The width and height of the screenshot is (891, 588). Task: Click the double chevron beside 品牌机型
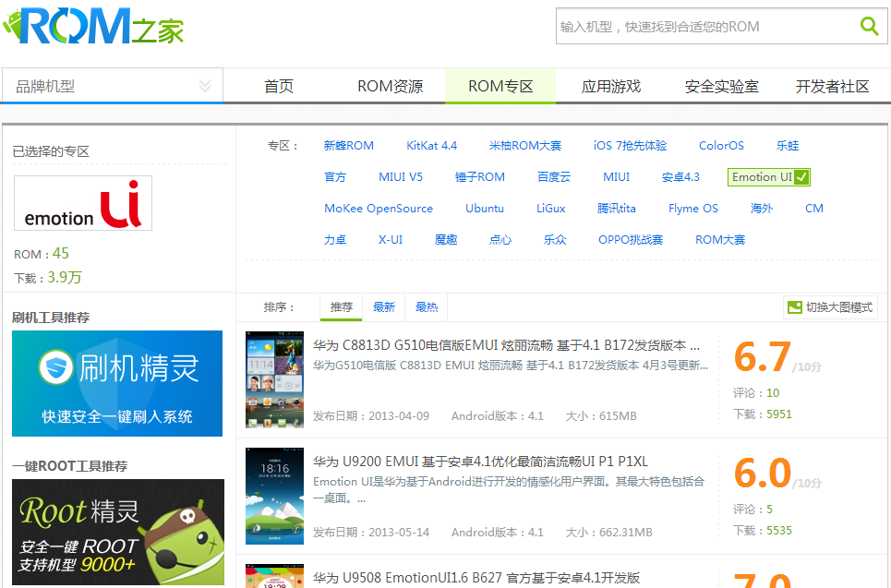pyautogui.click(x=205, y=86)
